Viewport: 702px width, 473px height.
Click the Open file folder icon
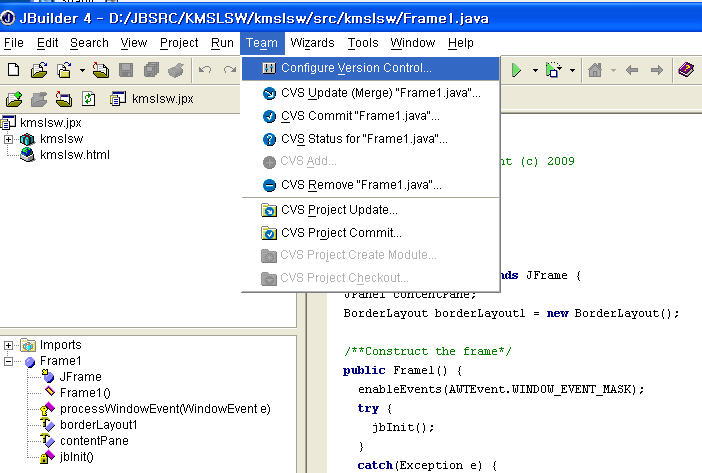pyautogui.click(x=39, y=70)
